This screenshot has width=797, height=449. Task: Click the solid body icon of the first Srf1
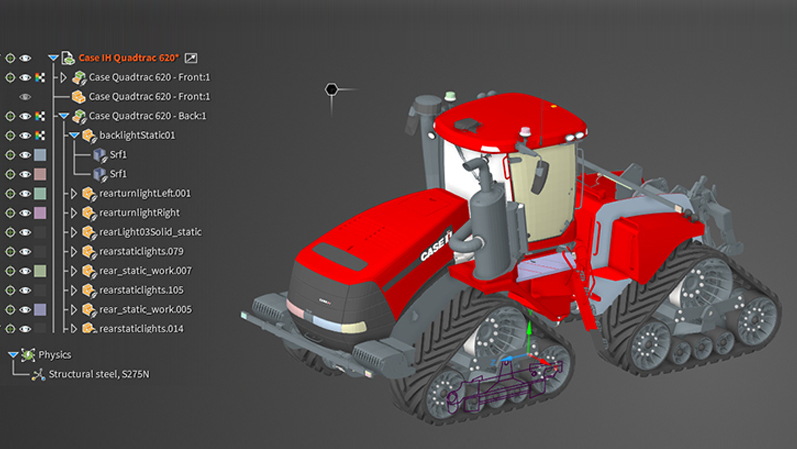(x=100, y=155)
